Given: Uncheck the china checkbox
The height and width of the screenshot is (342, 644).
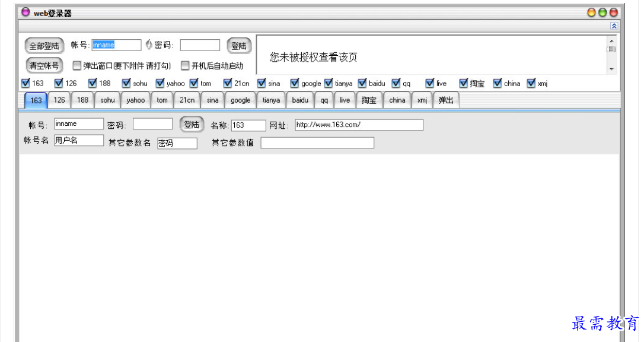Looking at the screenshot, I should tap(497, 83).
